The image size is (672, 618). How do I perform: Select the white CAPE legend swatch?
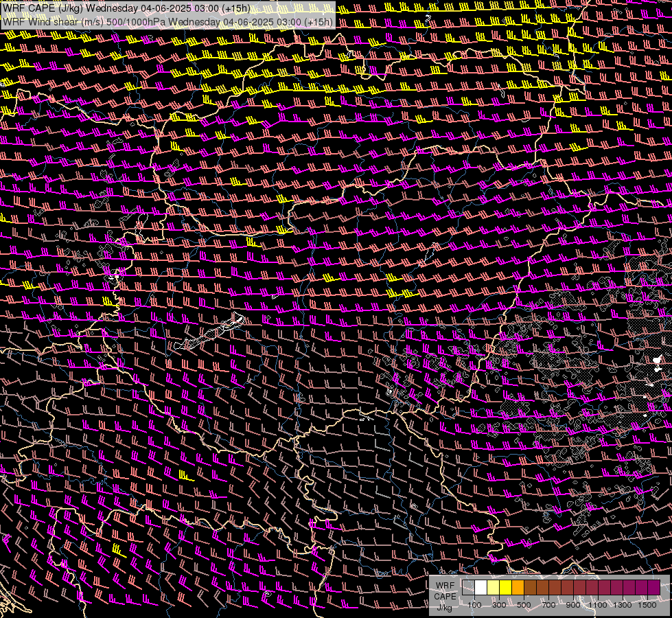(x=481, y=587)
